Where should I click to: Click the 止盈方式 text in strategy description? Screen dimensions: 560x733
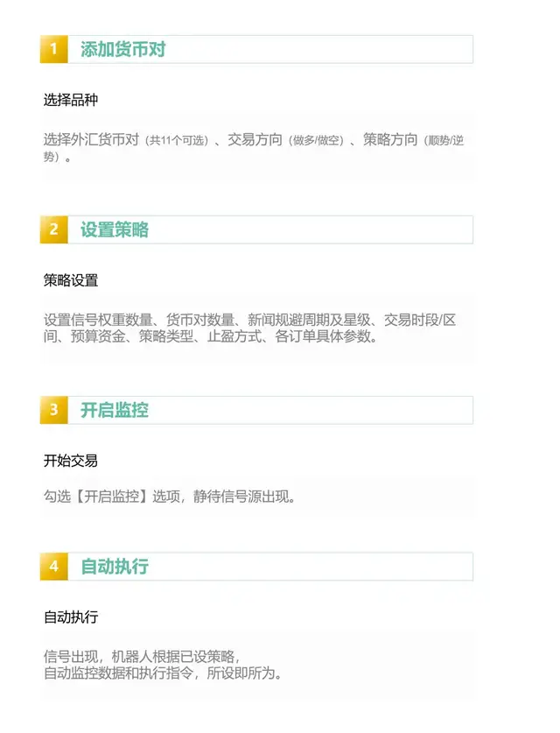coord(234,335)
